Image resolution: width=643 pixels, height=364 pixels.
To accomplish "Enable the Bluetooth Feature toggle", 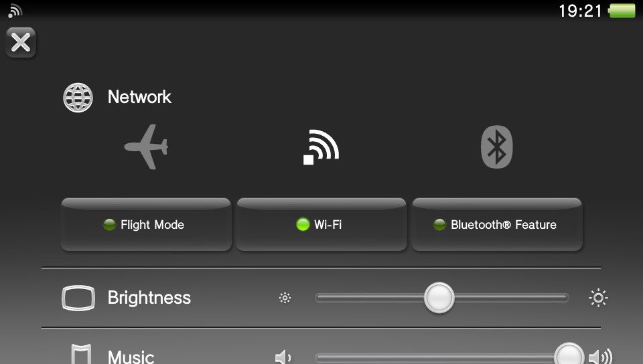I will click(497, 224).
